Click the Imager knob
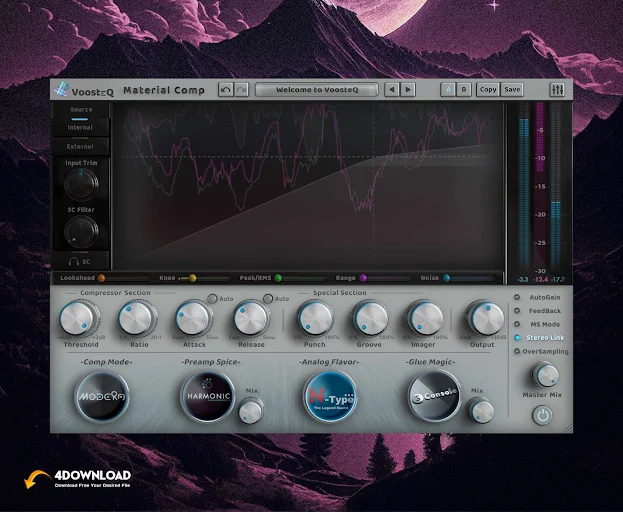This screenshot has height=512, width=623. tap(425, 319)
